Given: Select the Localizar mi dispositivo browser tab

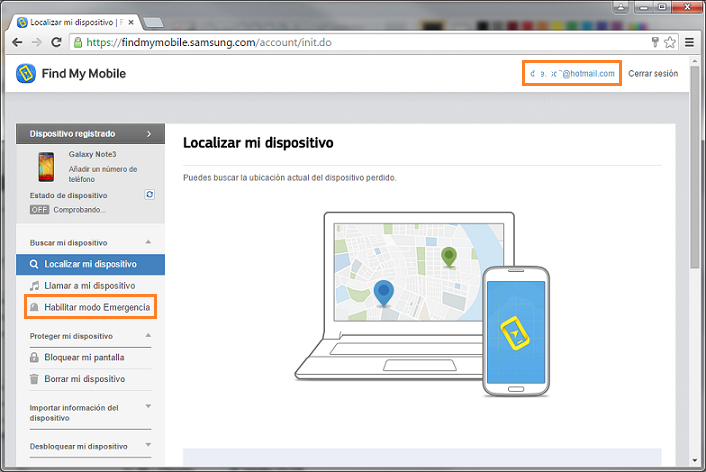Looking at the screenshot, I should (x=77, y=22).
